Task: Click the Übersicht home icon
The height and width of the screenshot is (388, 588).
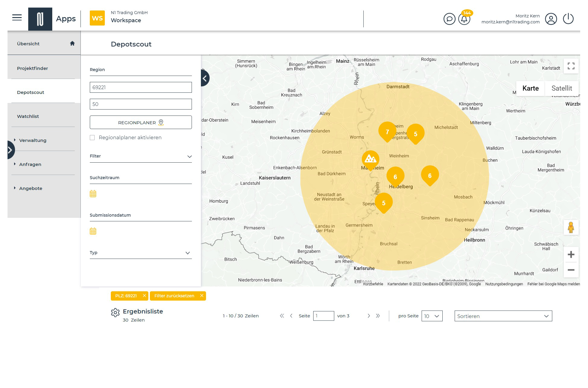Action: [x=72, y=43]
